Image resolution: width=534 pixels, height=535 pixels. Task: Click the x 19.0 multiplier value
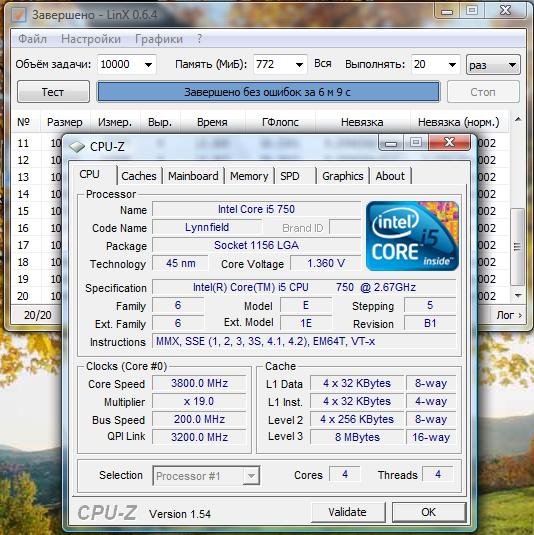click(x=199, y=401)
